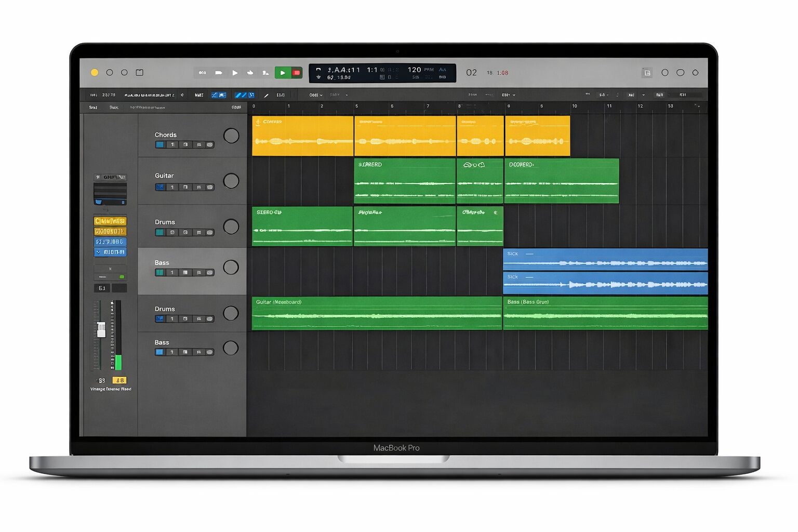Click the volume fader handle in channel strip
Image resolution: width=798 pixels, height=532 pixels.
[x=101, y=329]
